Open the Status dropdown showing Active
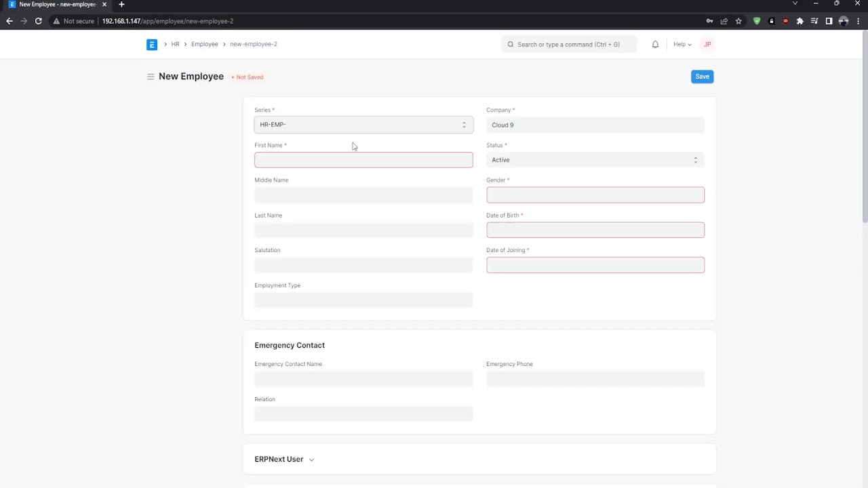The height and width of the screenshot is (488, 868). [595, 160]
